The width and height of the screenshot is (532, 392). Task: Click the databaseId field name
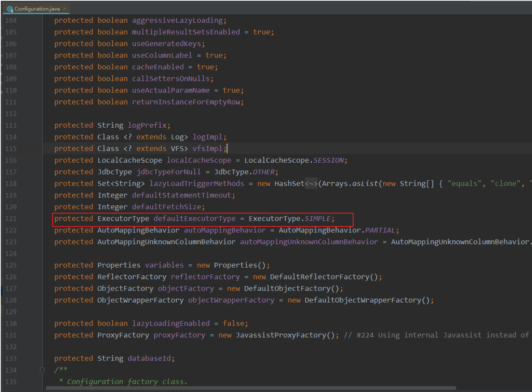click(149, 358)
